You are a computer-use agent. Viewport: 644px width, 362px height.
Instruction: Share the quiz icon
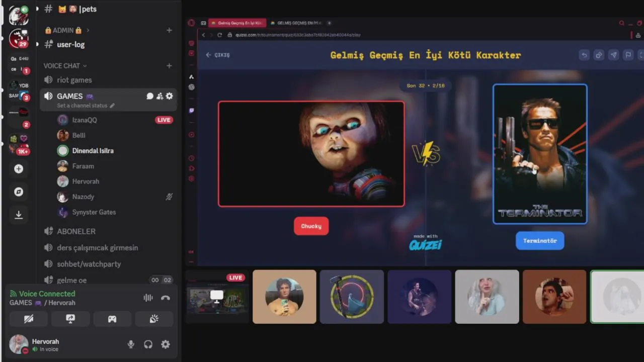click(599, 55)
